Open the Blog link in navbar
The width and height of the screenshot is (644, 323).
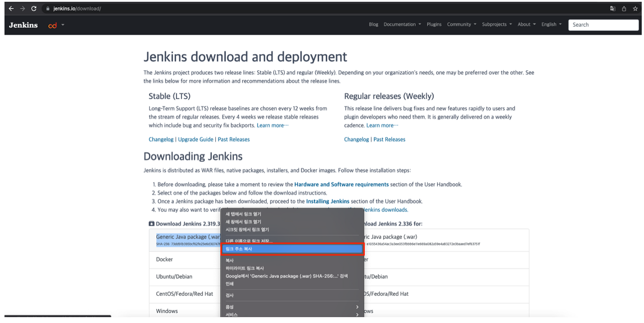373,24
